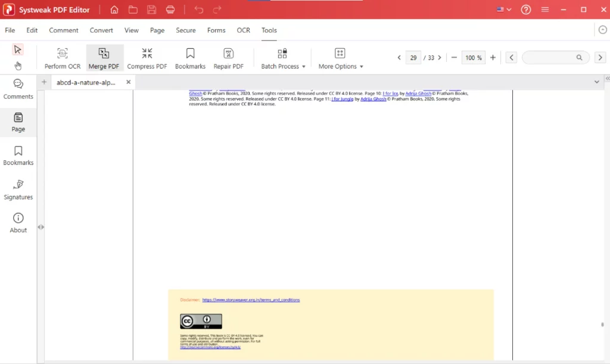This screenshot has width=610, height=364.
Task: Click the Bookmarks toolbar icon
Action: point(190,57)
